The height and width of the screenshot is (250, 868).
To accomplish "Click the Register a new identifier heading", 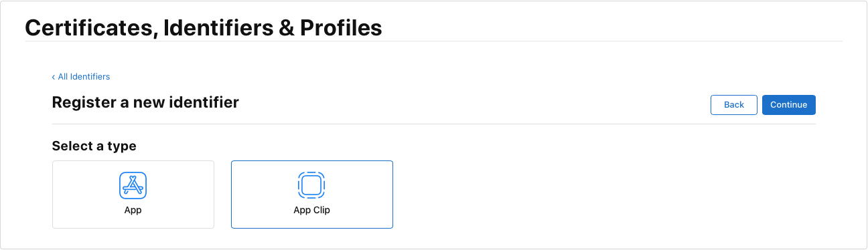I will (x=145, y=102).
